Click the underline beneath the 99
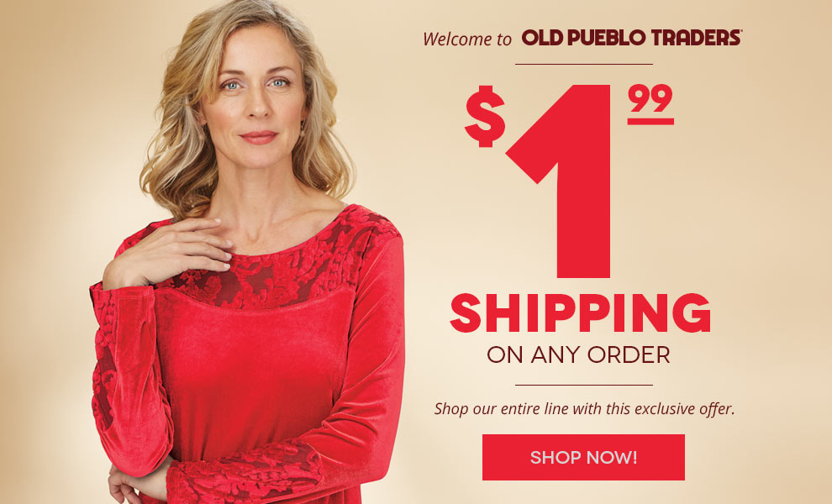Viewport: 832px width, 504px height. (650, 122)
